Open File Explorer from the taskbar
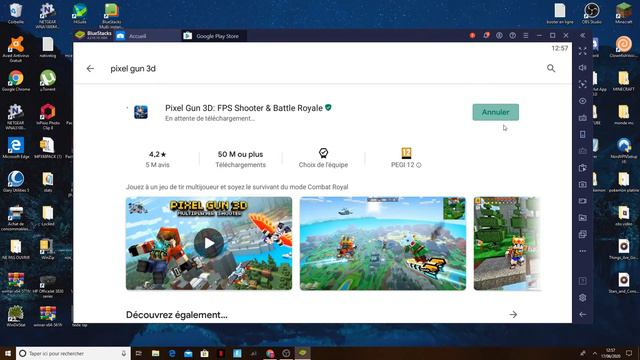The image size is (640, 360). pyautogui.click(x=156, y=353)
